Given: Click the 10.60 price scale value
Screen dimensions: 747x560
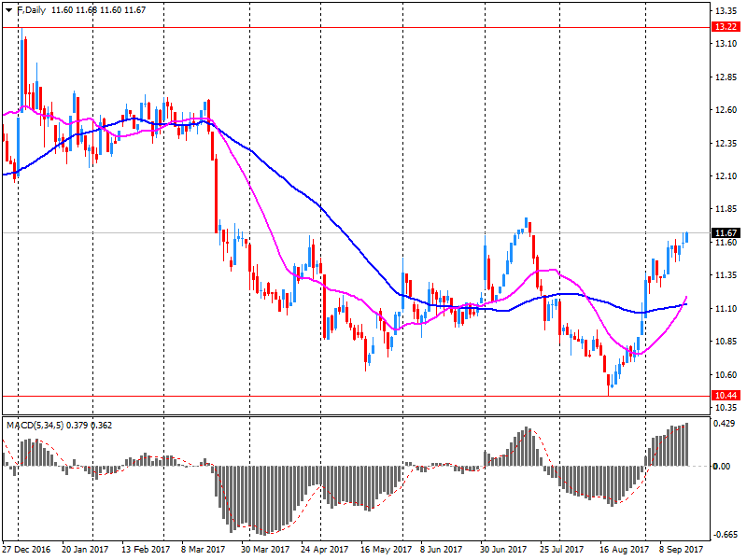Looking at the screenshot, I should click(726, 375).
